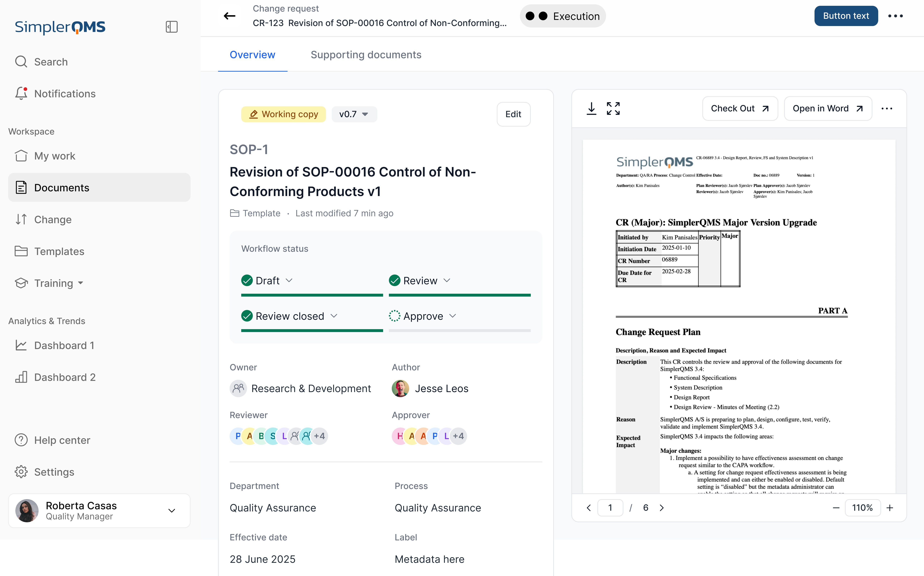Show additional reviewers via +4 badge
The width and height of the screenshot is (924, 576).
(319, 436)
